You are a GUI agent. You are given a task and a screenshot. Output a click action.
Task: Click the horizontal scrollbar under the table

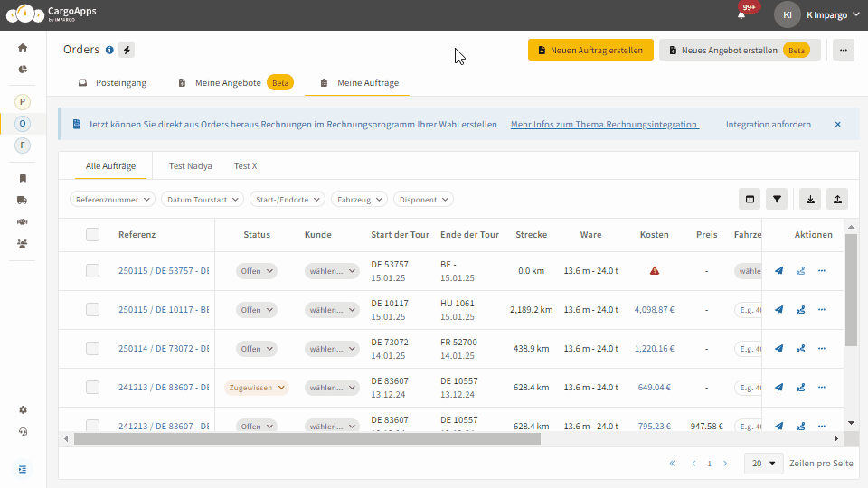pyautogui.click(x=307, y=438)
